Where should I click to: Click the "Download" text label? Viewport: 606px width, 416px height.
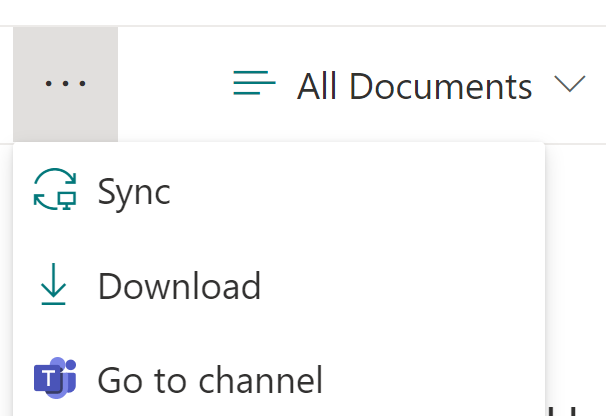coord(179,286)
